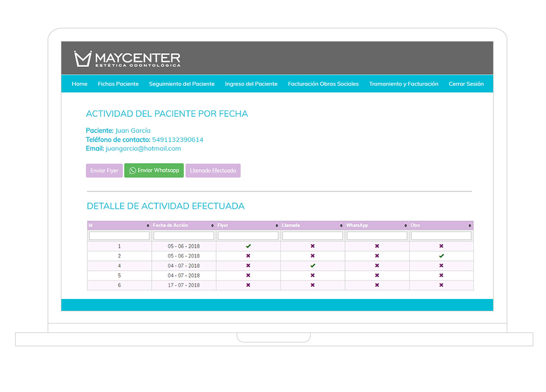
Task: Click WhatsApp cross in row 4
Action: click(x=377, y=265)
